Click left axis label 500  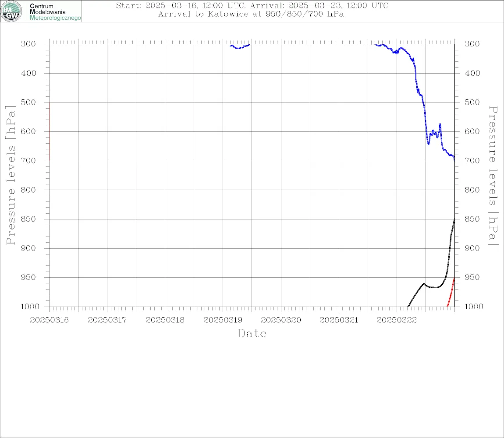28,102
